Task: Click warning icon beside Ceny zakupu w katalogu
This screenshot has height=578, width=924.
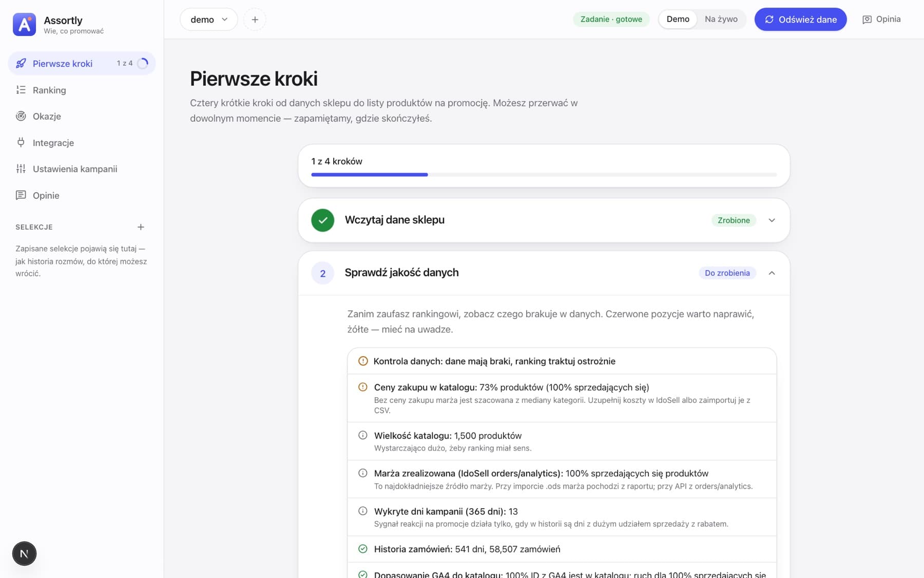Action: [x=363, y=387]
